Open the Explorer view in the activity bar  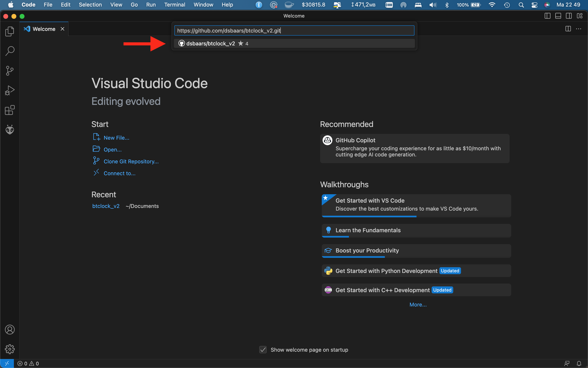click(10, 31)
